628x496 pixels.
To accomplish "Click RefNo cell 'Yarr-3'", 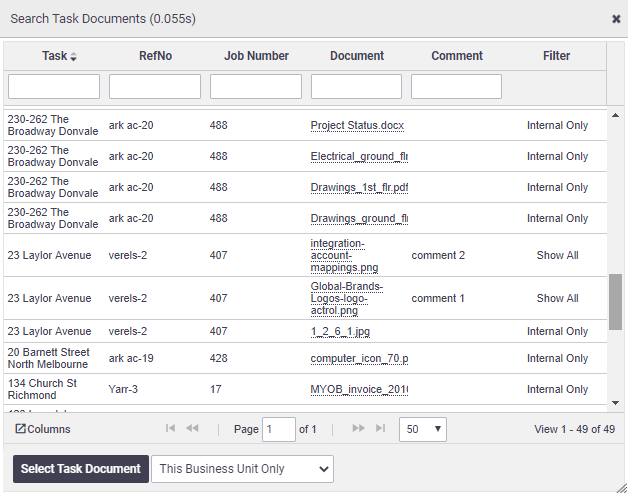I will pos(123,389).
